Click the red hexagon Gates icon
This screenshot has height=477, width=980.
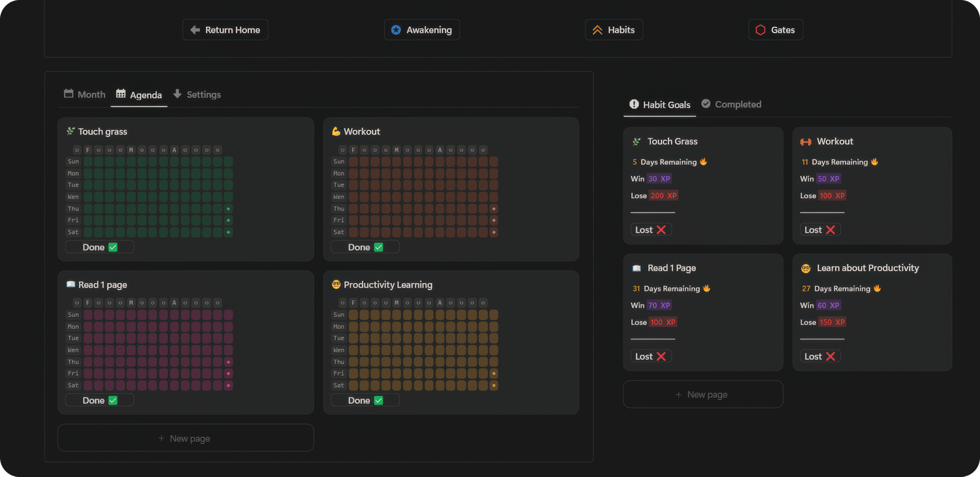tap(760, 30)
